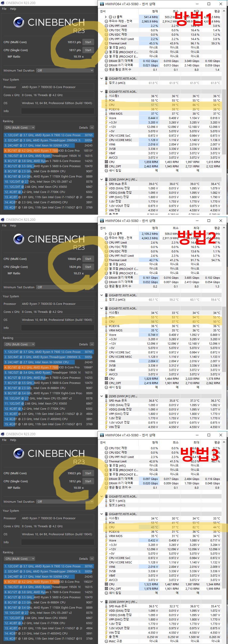Open Minimum Test Duration dropdown in 19023 window
Screen dimensions: 228x644
(65, 502)
